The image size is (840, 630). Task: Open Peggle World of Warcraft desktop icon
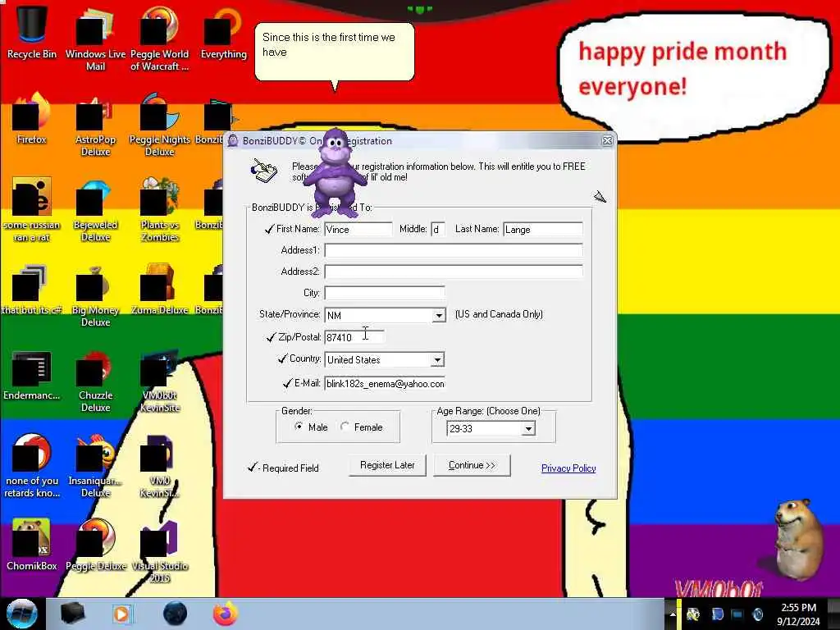[159, 39]
